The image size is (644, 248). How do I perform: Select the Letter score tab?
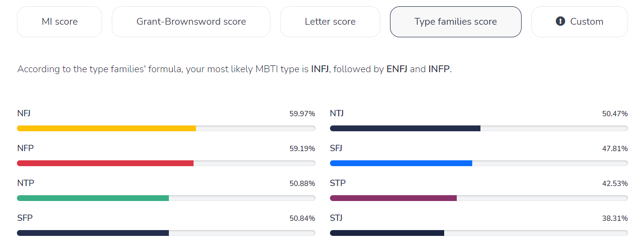[x=330, y=22]
